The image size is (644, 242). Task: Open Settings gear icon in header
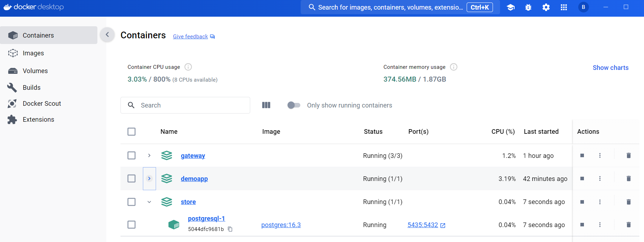pyautogui.click(x=546, y=7)
